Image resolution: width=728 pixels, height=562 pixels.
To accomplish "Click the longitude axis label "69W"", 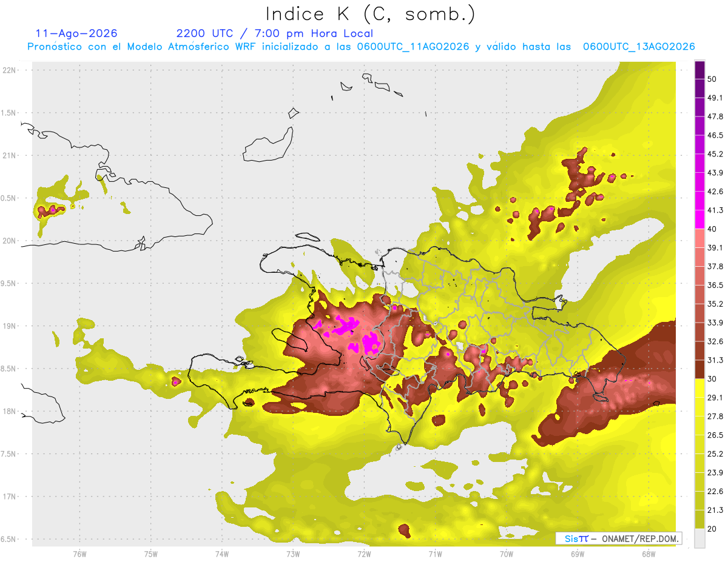I will (577, 554).
